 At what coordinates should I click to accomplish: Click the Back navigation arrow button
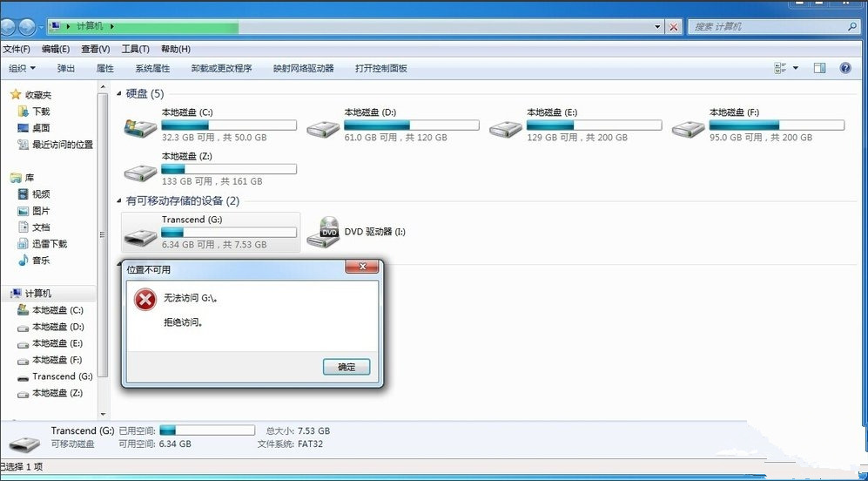tap(8, 27)
